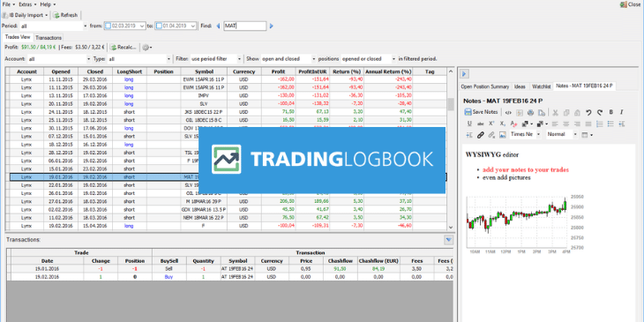This screenshot has width=644, height=322.
Task: Justify the note text
Action: coord(588,124)
